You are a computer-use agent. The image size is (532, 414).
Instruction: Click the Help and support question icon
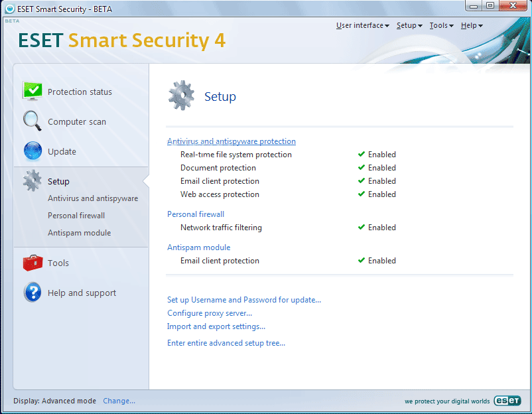(33, 292)
